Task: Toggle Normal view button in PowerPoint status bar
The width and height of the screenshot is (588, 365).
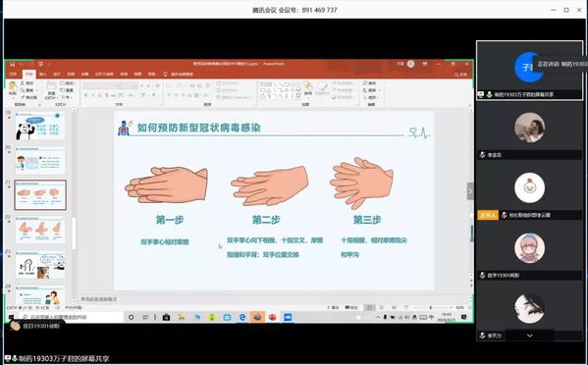Action: pos(369,307)
